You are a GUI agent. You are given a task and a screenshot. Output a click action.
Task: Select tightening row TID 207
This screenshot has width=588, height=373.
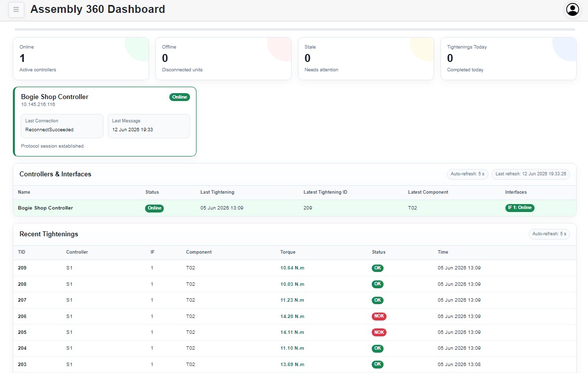click(295, 300)
